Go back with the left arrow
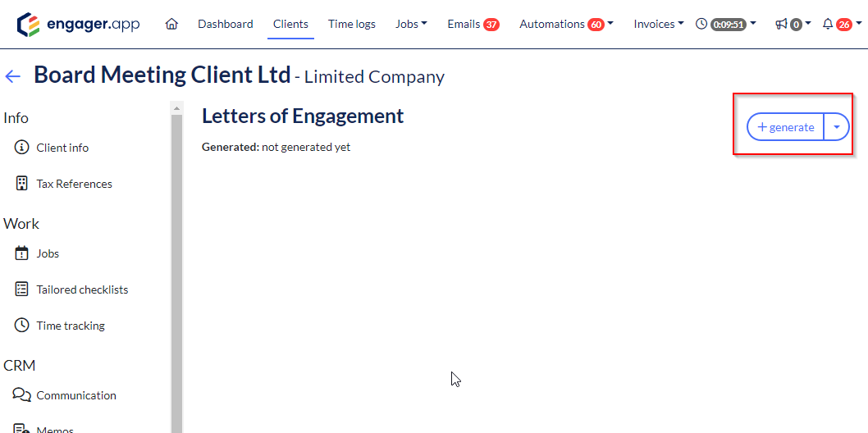This screenshot has height=433, width=868. point(13,76)
